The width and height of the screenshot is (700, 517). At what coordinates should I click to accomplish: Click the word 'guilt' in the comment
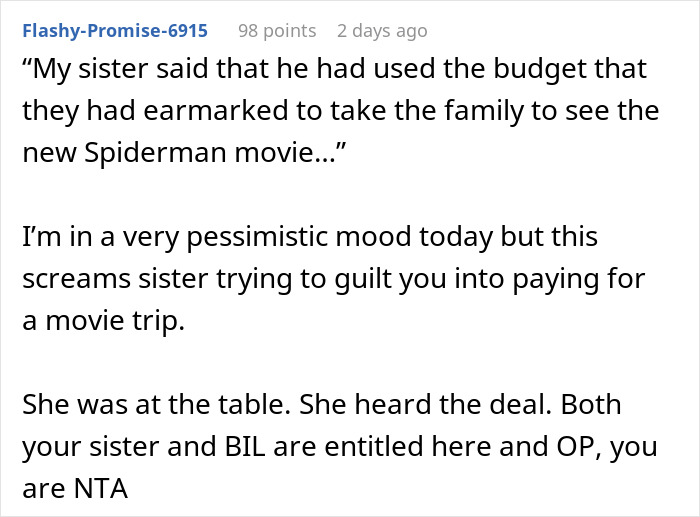coord(363,279)
